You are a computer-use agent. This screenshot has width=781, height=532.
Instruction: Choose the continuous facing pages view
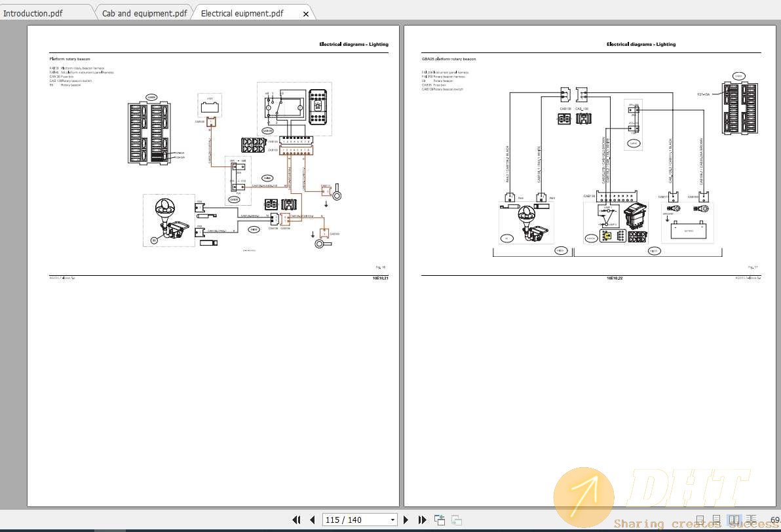point(750,520)
